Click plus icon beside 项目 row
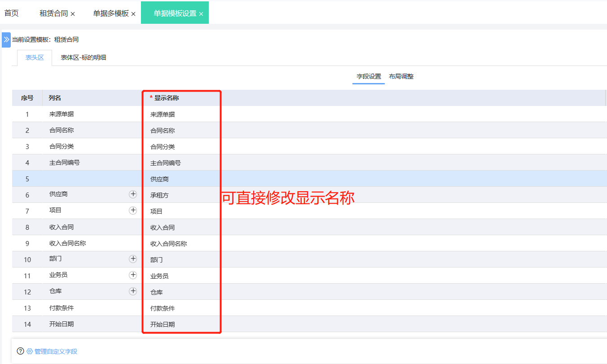The height and width of the screenshot is (364, 607). [x=133, y=211]
